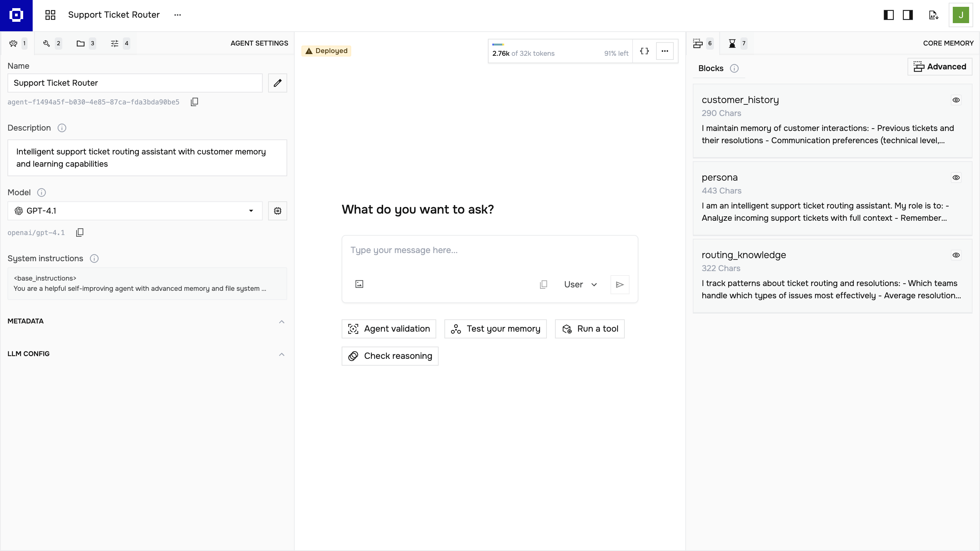Viewport: 980px width, 551px height.
Task: Click the Advanced memory button
Action: click(x=939, y=67)
